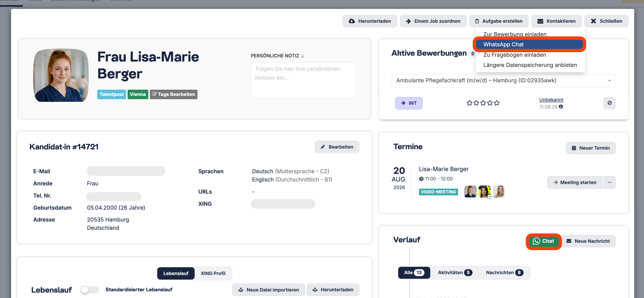The image size is (644, 298).
Task: Edit candidate tags via Tags Bearbeiten
Action: coord(173,94)
